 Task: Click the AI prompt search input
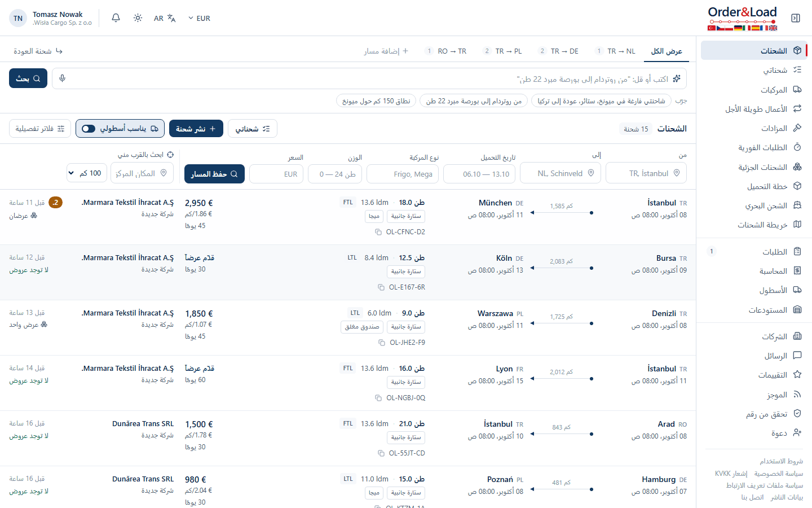click(x=369, y=78)
